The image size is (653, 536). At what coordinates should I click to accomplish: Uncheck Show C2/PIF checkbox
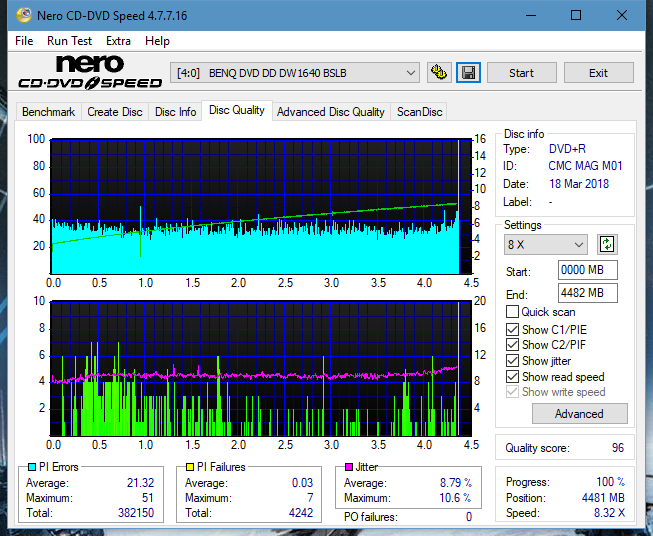(x=512, y=345)
